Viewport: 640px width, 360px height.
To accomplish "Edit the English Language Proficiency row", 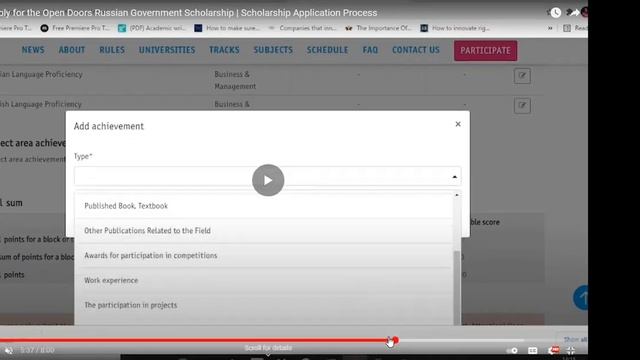I will tap(522, 105).
